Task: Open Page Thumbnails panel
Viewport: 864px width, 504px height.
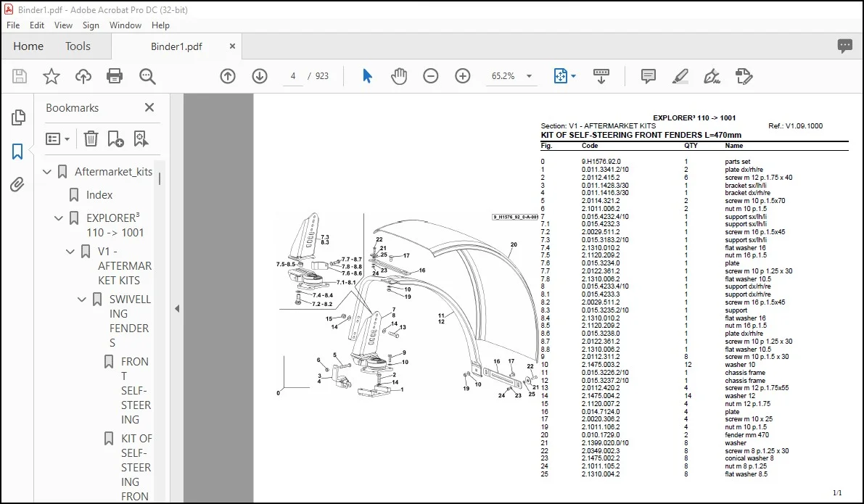Action: [x=18, y=117]
